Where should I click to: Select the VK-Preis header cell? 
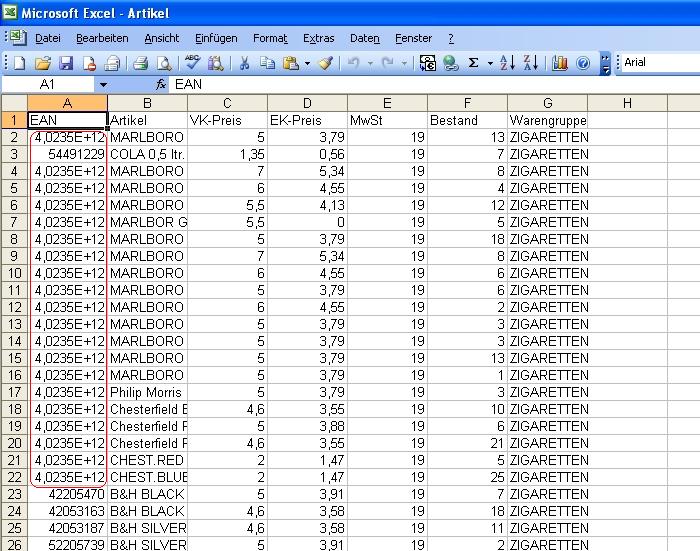pyautogui.click(x=227, y=120)
